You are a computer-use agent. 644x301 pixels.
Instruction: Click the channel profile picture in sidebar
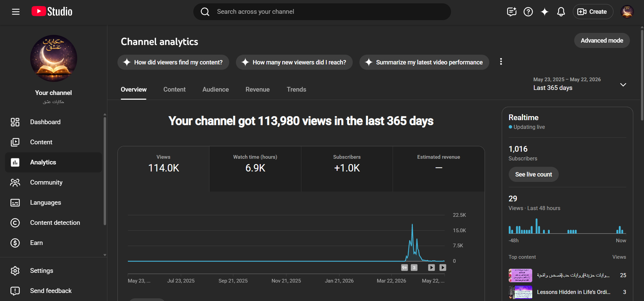pos(54,58)
